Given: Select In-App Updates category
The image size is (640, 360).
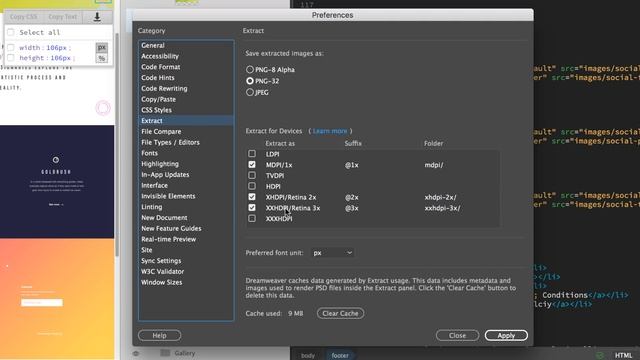Looking at the screenshot, I should coord(186,174).
